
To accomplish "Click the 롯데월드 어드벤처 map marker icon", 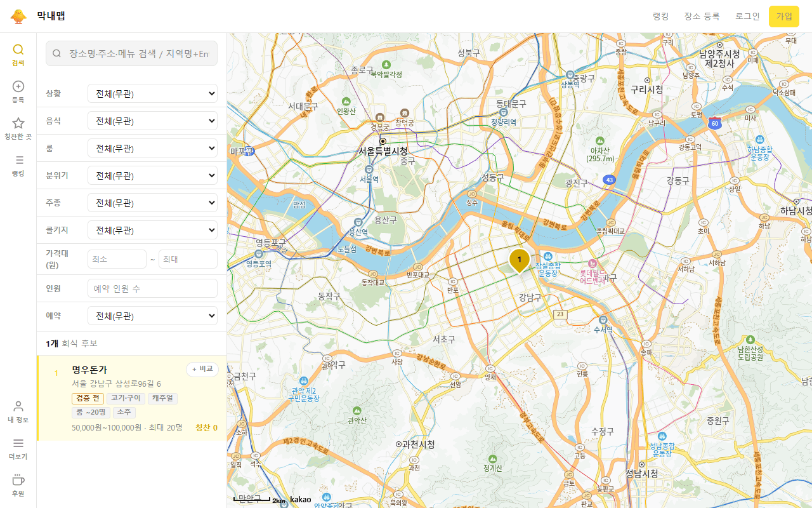I will (593, 263).
